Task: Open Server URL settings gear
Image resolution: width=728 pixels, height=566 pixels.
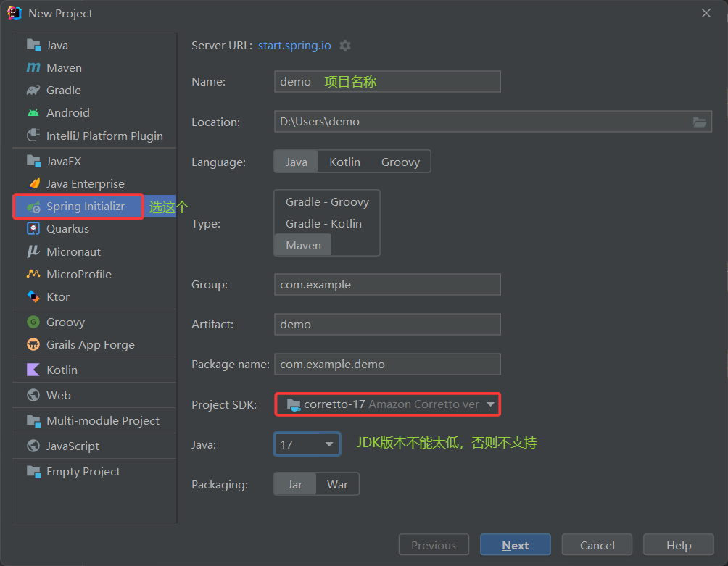Action: coord(345,46)
